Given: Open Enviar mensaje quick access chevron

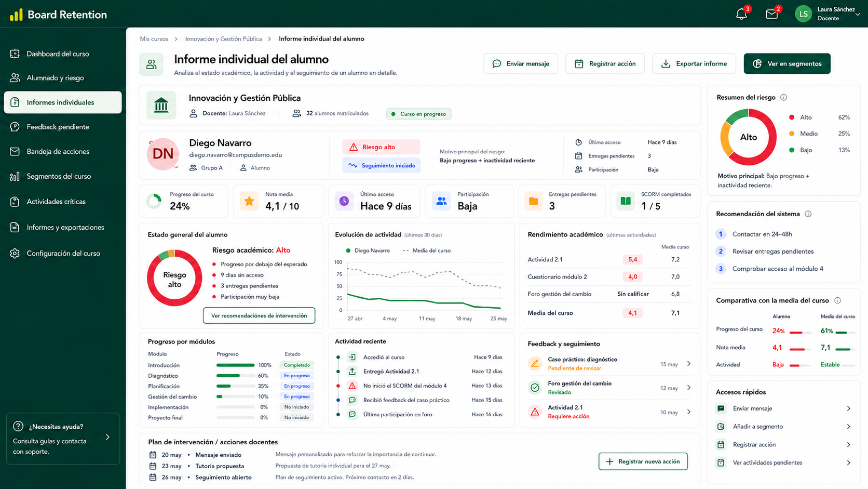Looking at the screenshot, I should (x=849, y=408).
